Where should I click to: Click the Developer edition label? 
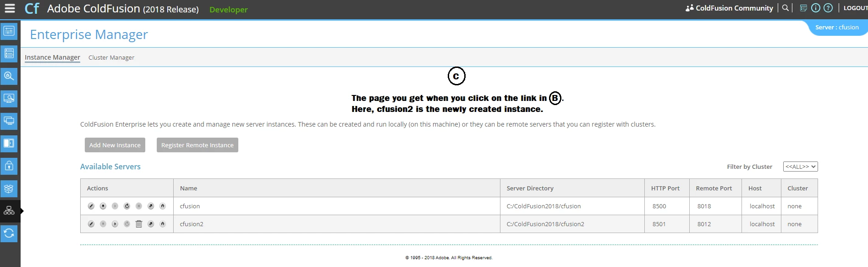point(228,10)
